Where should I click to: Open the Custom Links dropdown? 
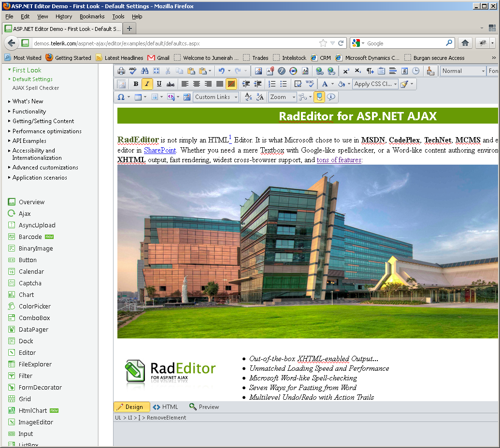pos(216,97)
